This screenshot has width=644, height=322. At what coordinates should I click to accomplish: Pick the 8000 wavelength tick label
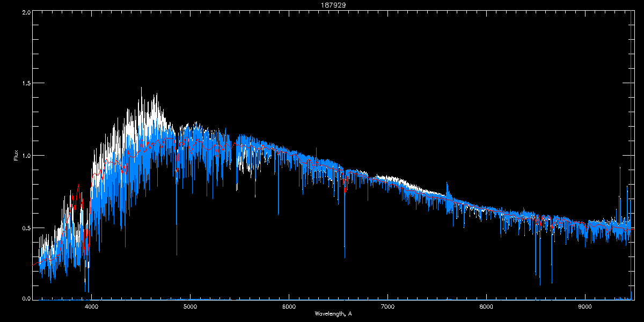[486, 307]
